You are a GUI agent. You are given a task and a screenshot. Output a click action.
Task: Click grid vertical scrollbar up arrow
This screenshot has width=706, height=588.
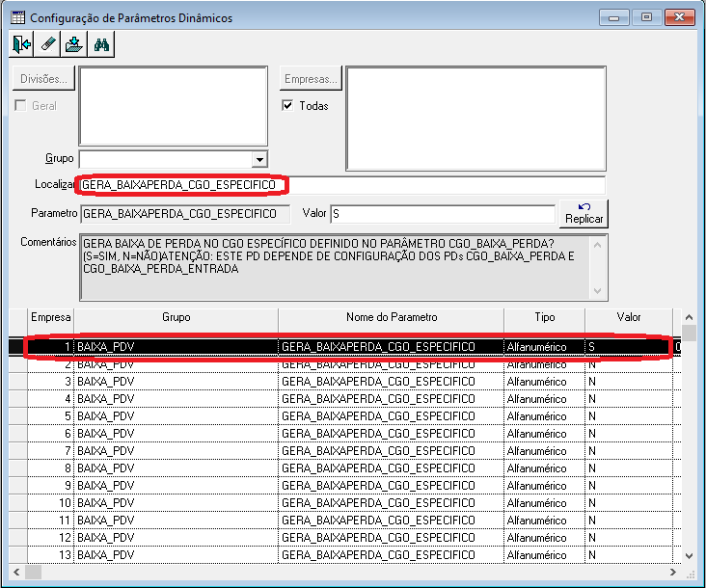(689, 317)
